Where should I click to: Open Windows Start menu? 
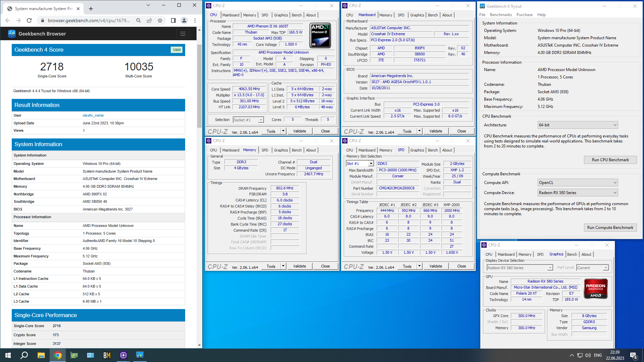pyautogui.click(x=8, y=355)
